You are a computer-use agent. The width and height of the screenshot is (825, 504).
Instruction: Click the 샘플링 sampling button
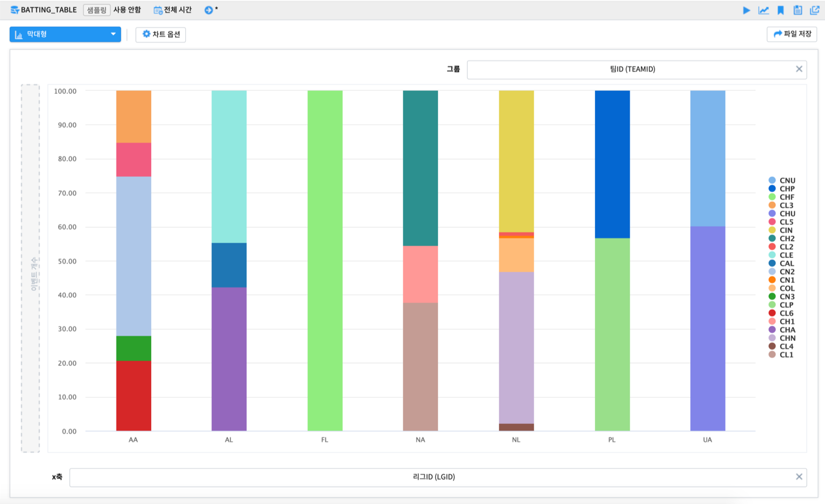97,10
